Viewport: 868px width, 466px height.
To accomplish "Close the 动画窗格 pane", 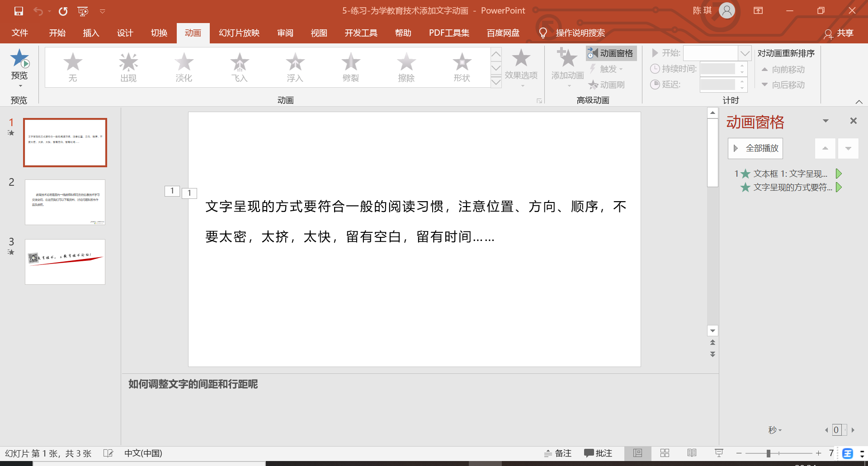I will click(x=854, y=121).
